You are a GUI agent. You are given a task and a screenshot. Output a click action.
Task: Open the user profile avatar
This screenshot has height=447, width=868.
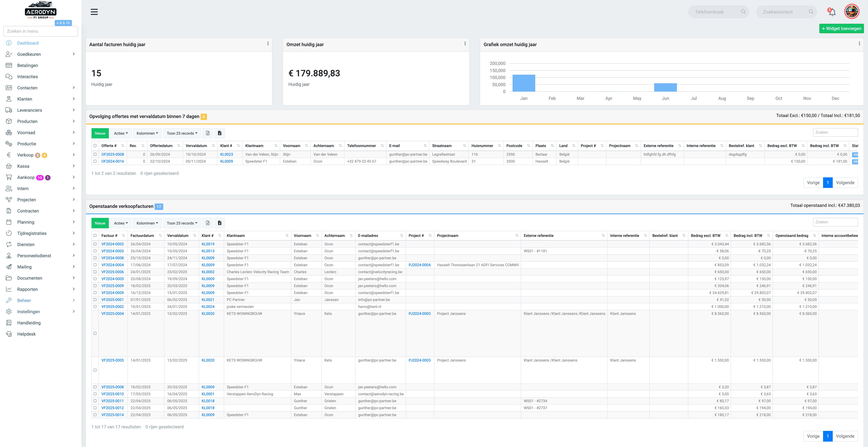pos(852,12)
